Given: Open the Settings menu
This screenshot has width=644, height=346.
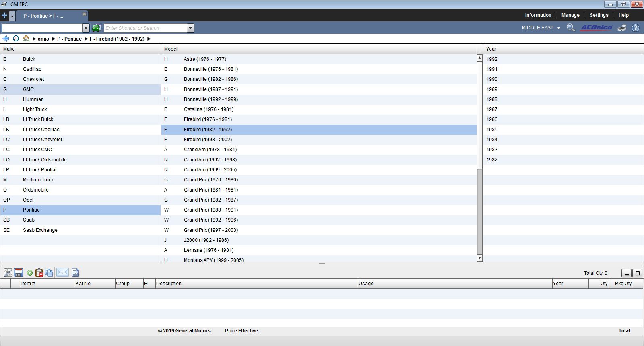Looking at the screenshot, I should click(599, 15).
